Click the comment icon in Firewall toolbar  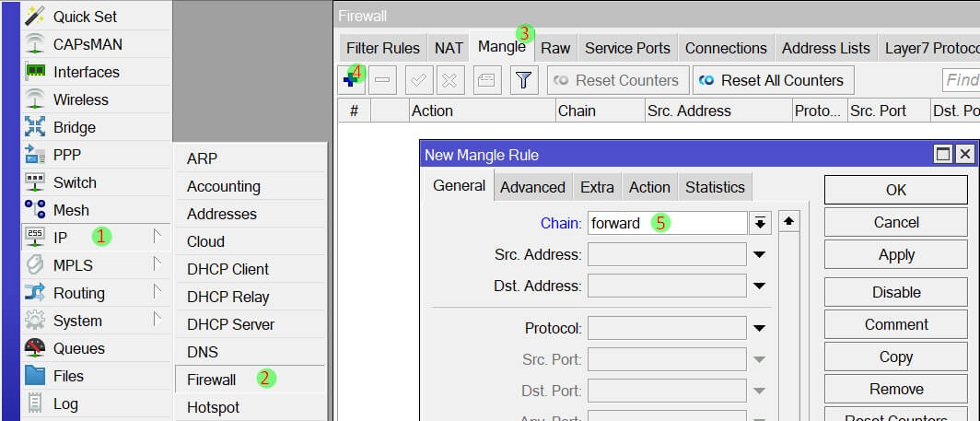click(x=486, y=80)
